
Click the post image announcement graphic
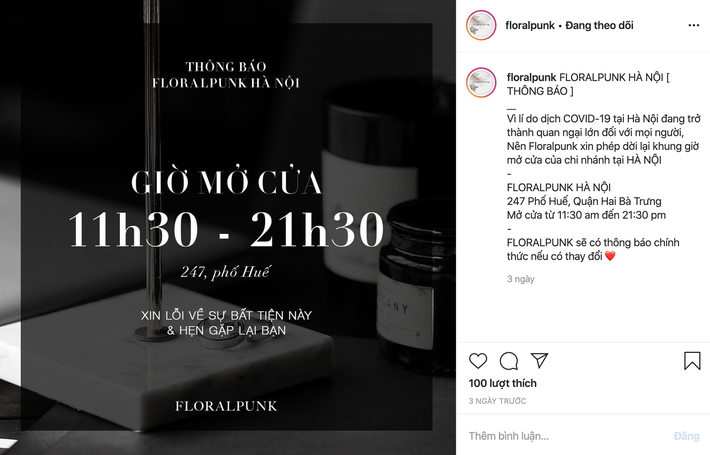tap(227, 227)
